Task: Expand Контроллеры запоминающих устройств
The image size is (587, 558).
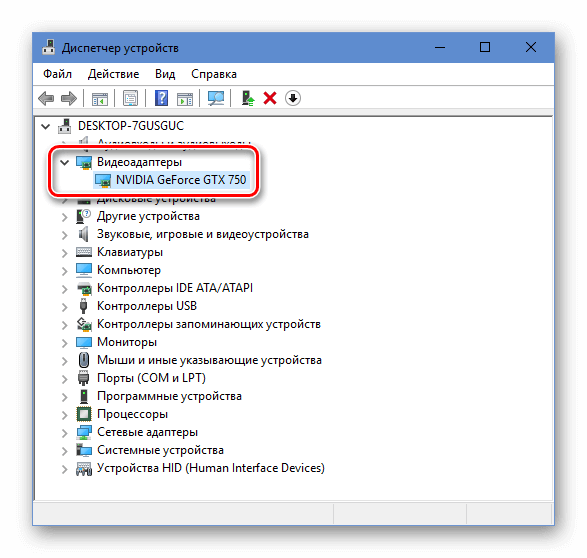Action: pos(65,325)
